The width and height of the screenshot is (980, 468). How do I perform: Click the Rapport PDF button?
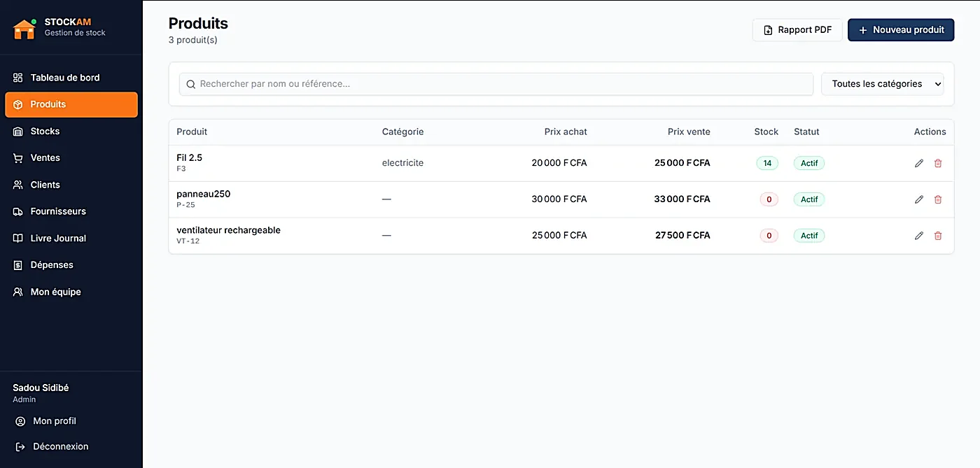click(x=797, y=30)
